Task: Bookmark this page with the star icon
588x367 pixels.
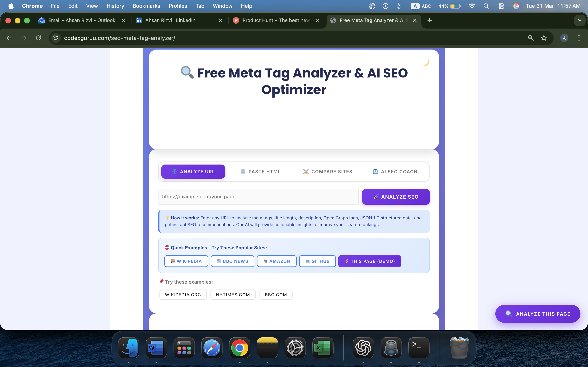Action: coord(544,38)
